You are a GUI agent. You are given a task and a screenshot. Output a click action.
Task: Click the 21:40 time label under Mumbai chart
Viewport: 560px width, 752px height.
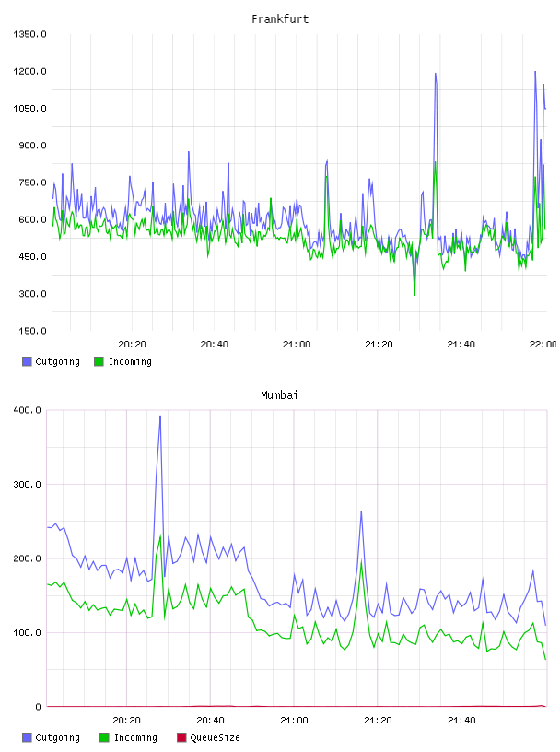[461, 721]
